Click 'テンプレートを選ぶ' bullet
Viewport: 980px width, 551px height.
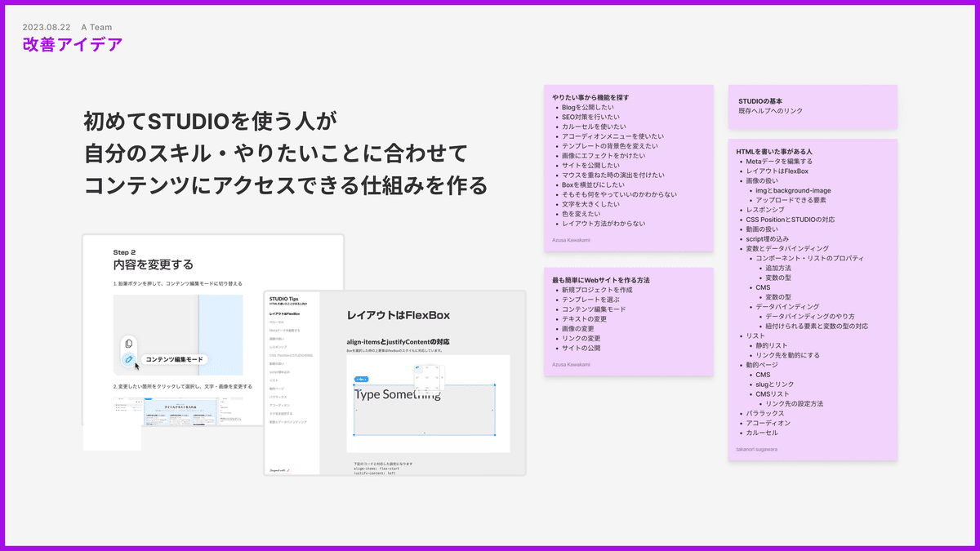click(591, 300)
